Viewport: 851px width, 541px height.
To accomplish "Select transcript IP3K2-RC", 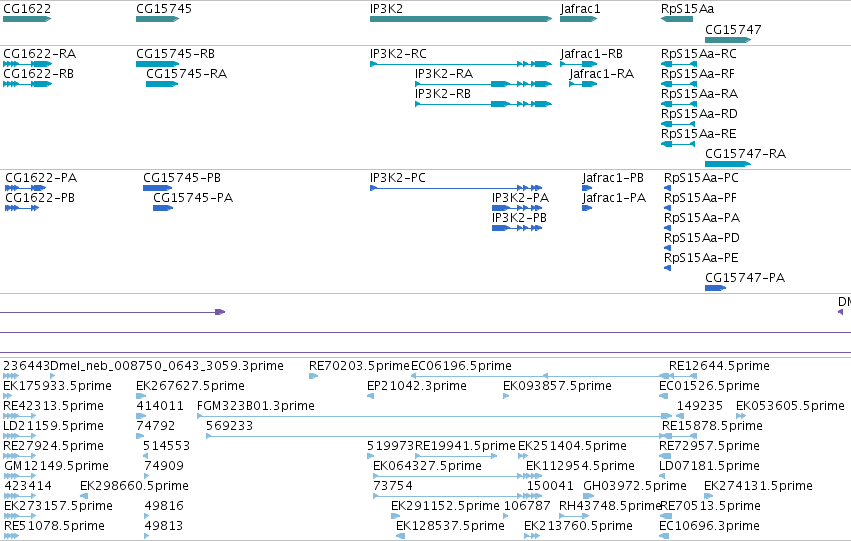I will coord(398,54).
